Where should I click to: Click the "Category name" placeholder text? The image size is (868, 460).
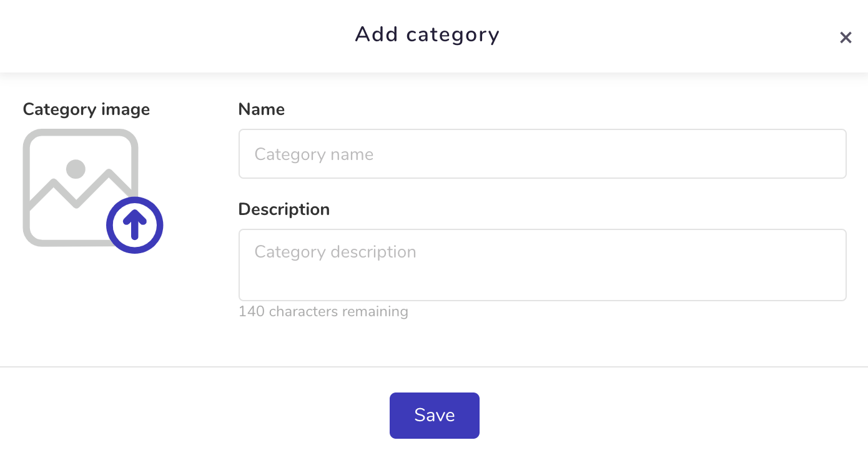pos(314,154)
